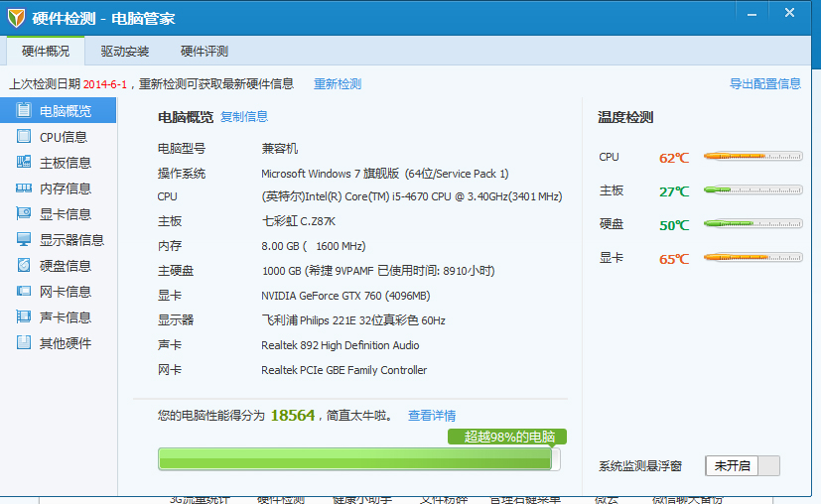Screen dimensions: 821x504
Task: Click the 超越98%的电脑 badge
Action: [x=507, y=437]
